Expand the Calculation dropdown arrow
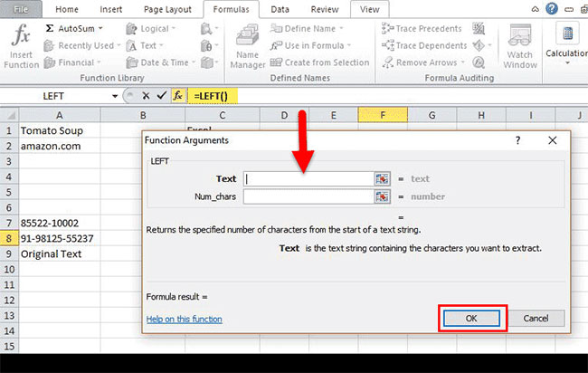 567,62
